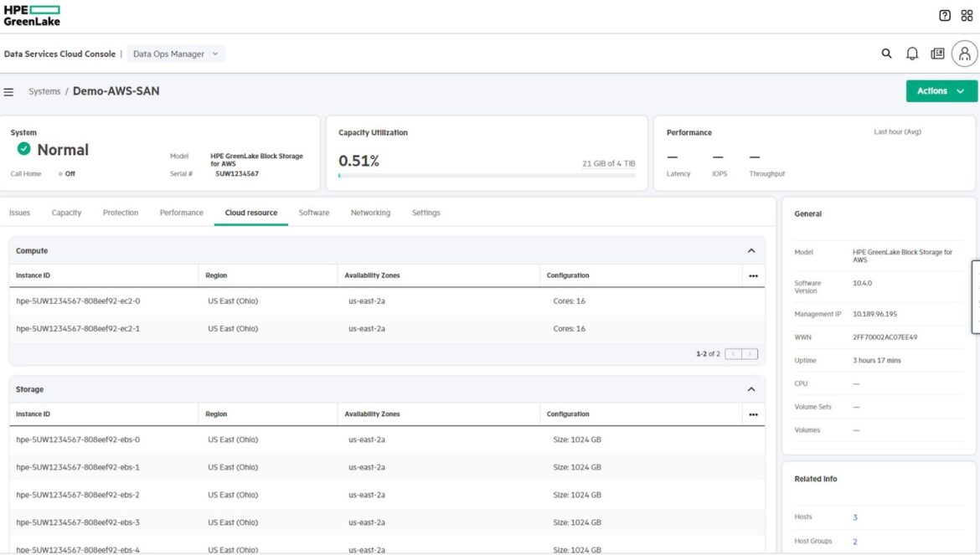
Task: Click the uptime value 3 hours 17 mins
Action: 877,360
